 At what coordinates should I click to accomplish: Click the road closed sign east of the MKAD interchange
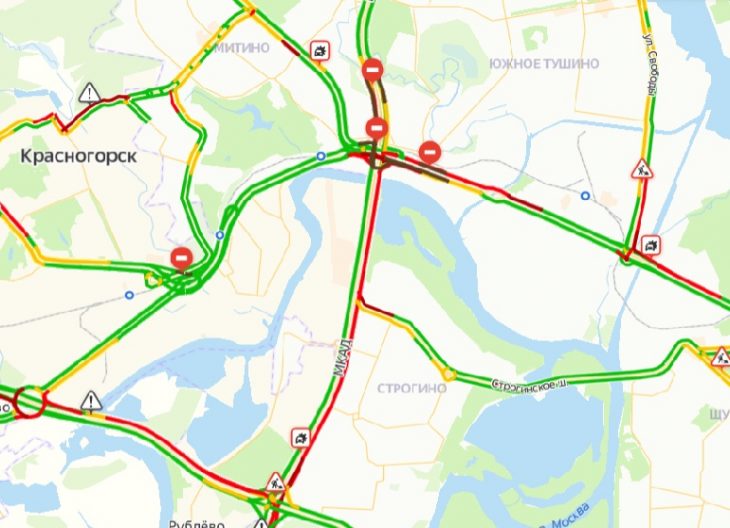tap(430, 152)
